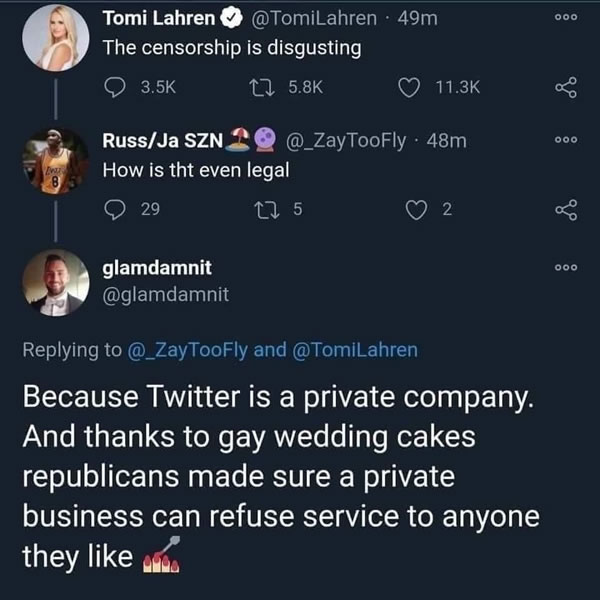Like Tomi Lahren's tweet
600x600 pixels.
[410, 88]
